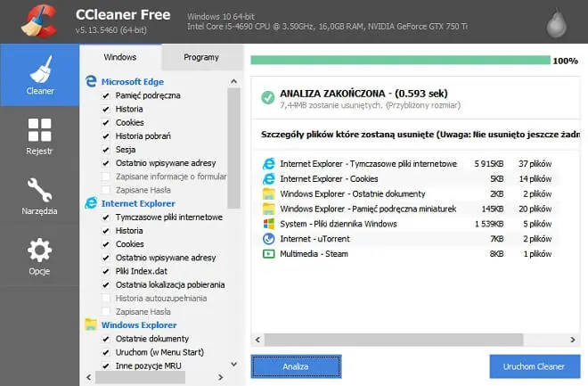Click right arrow of options list horizontal scrollbar

pyautogui.click(x=221, y=377)
